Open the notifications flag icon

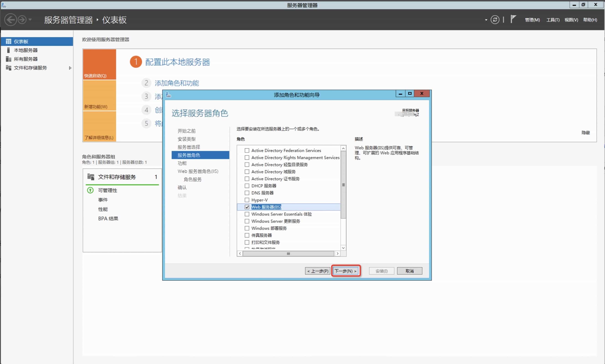tap(513, 19)
